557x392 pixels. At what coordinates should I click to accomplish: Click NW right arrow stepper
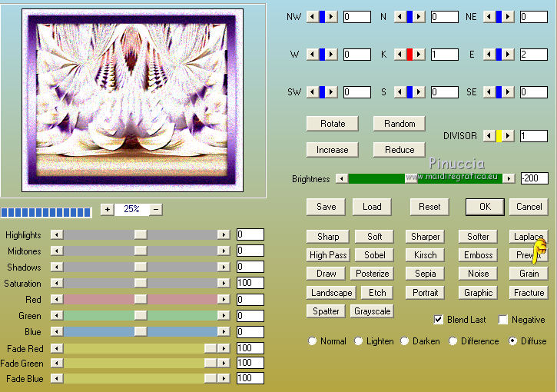(331, 17)
